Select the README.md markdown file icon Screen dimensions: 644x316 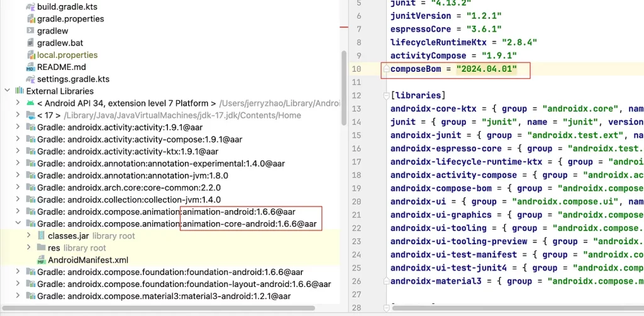point(31,67)
